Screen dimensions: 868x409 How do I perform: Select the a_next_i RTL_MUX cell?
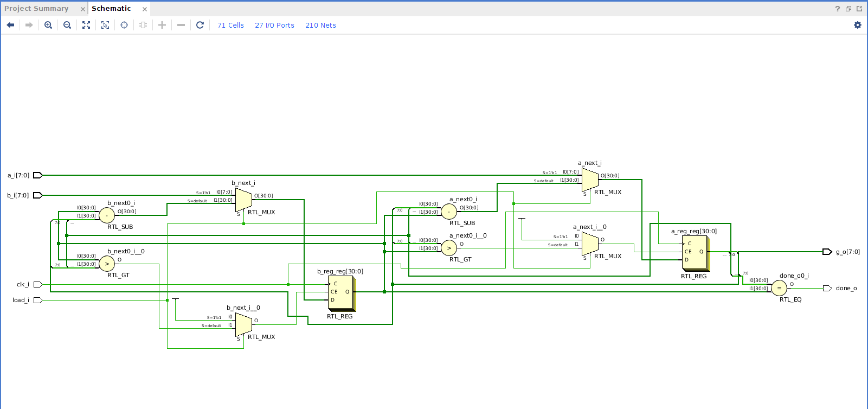click(x=590, y=180)
